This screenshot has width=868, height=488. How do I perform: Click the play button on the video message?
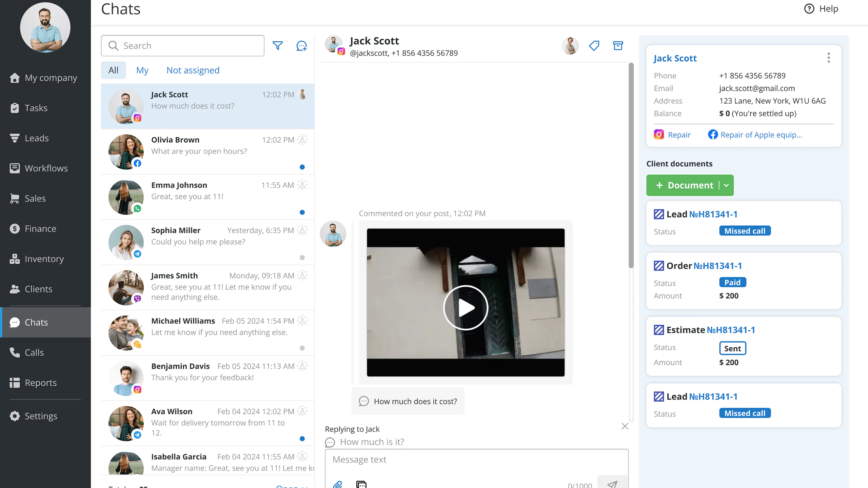(x=466, y=307)
